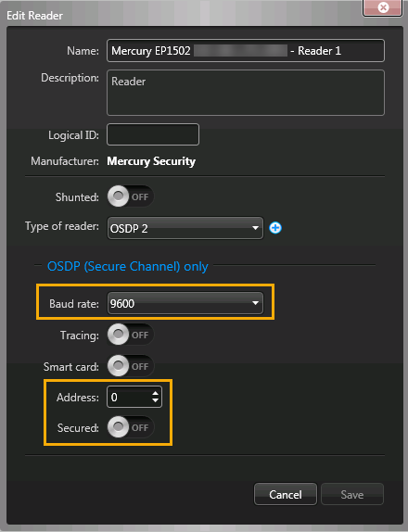The width and height of the screenshot is (408, 532).
Task: Click inside the Address number field
Action: 131,397
